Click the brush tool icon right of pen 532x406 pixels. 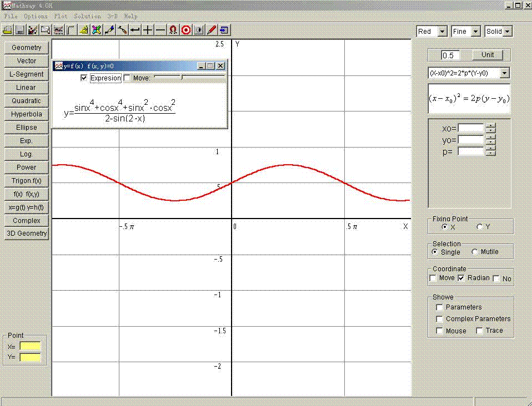(122, 30)
